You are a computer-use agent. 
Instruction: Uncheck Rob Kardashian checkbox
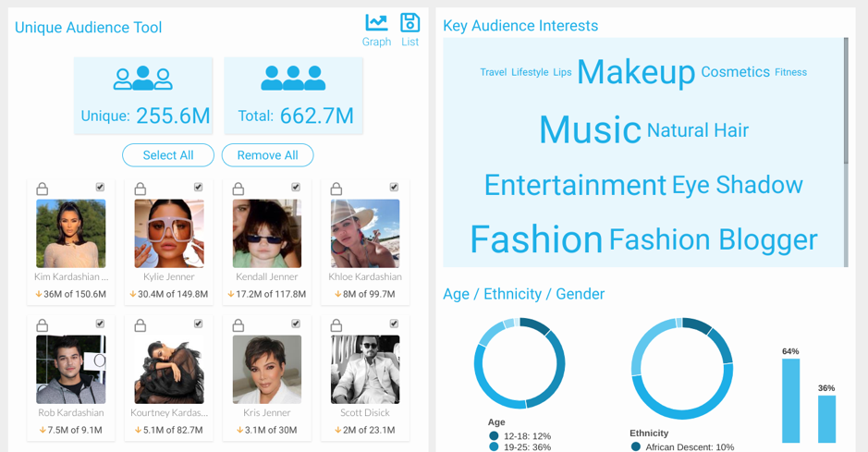point(100,324)
